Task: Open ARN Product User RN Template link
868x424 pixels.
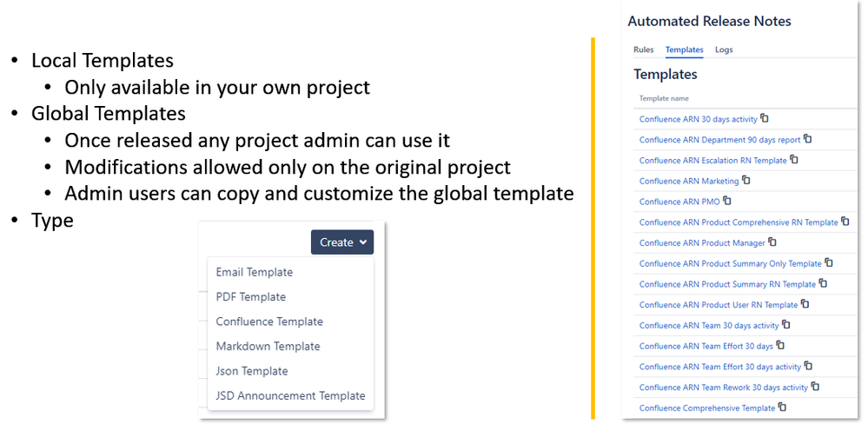Action: 719,305
